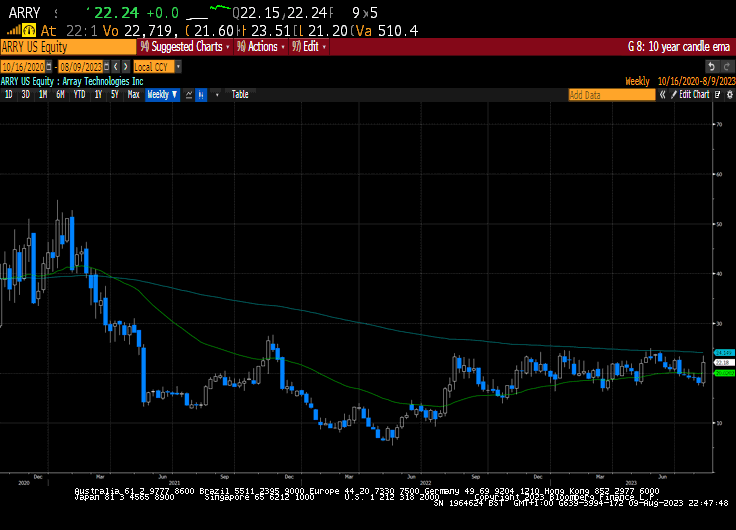This screenshot has width=736, height=530.
Task: Click the 70 label on the price axis
Action: (719, 124)
